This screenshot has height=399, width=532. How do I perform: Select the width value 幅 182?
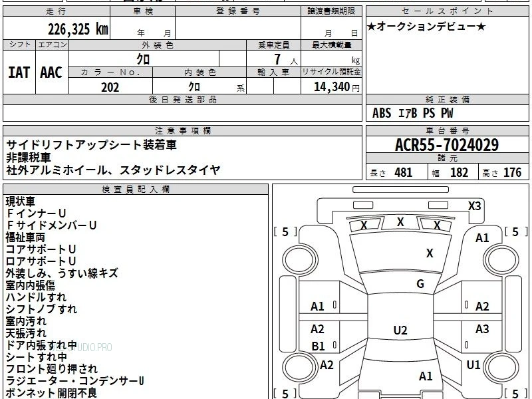(x=450, y=172)
